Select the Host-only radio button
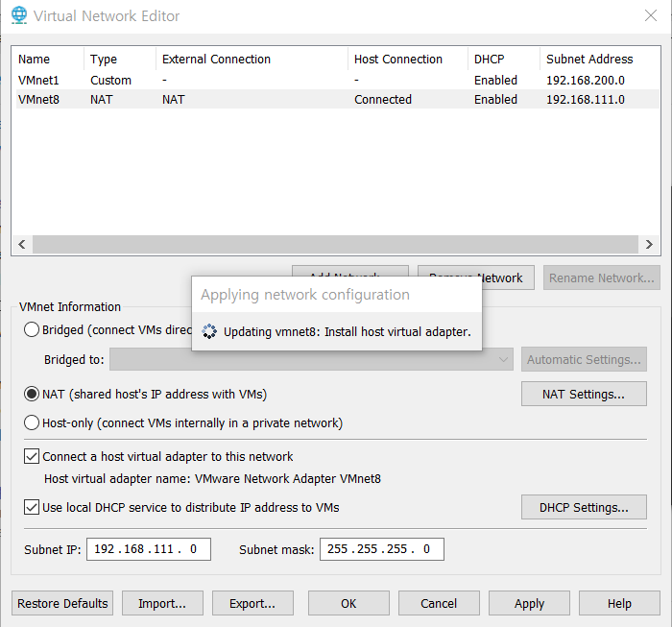This screenshot has height=627, width=672. (x=32, y=423)
